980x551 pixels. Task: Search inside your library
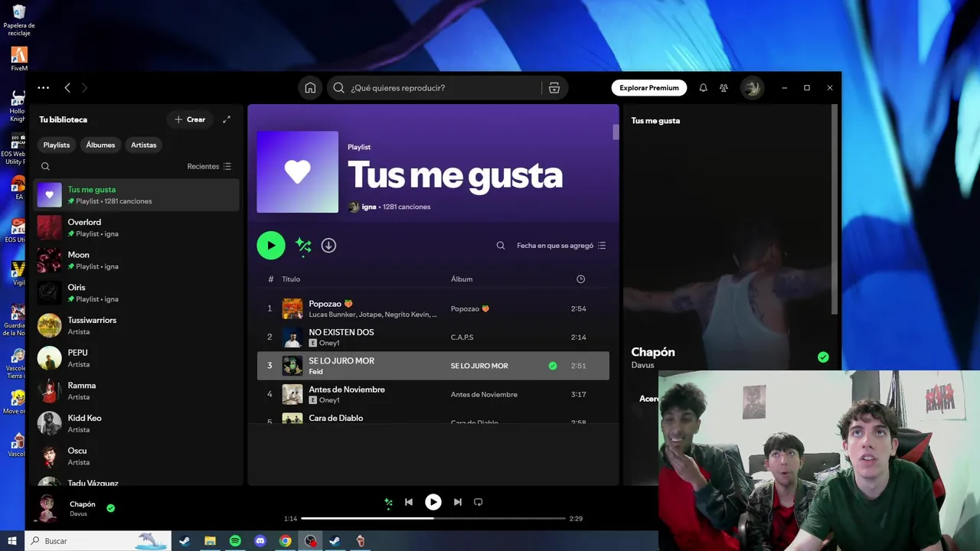[45, 166]
